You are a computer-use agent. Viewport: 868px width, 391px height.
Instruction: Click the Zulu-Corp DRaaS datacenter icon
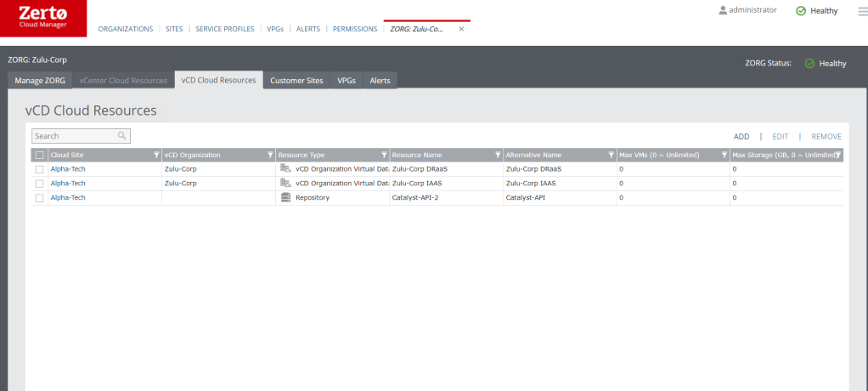[x=285, y=168]
